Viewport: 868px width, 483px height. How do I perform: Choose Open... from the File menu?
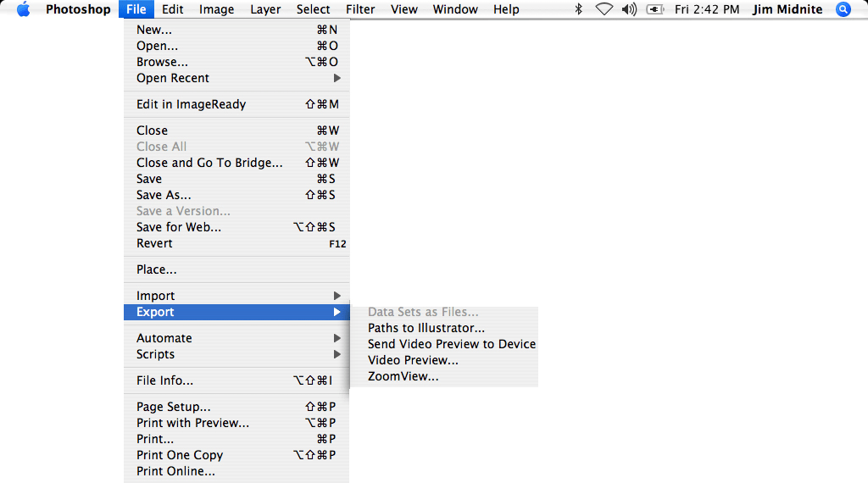click(236, 46)
